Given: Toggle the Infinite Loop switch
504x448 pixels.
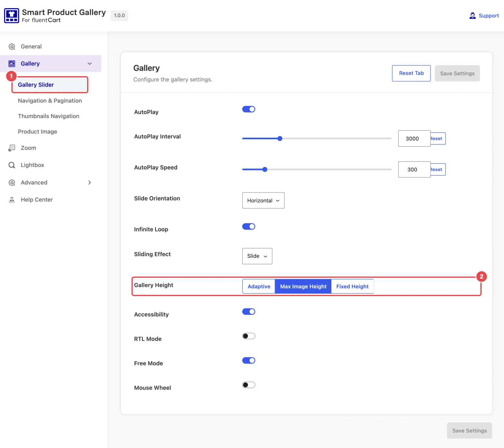Looking at the screenshot, I should pyautogui.click(x=249, y=227).
